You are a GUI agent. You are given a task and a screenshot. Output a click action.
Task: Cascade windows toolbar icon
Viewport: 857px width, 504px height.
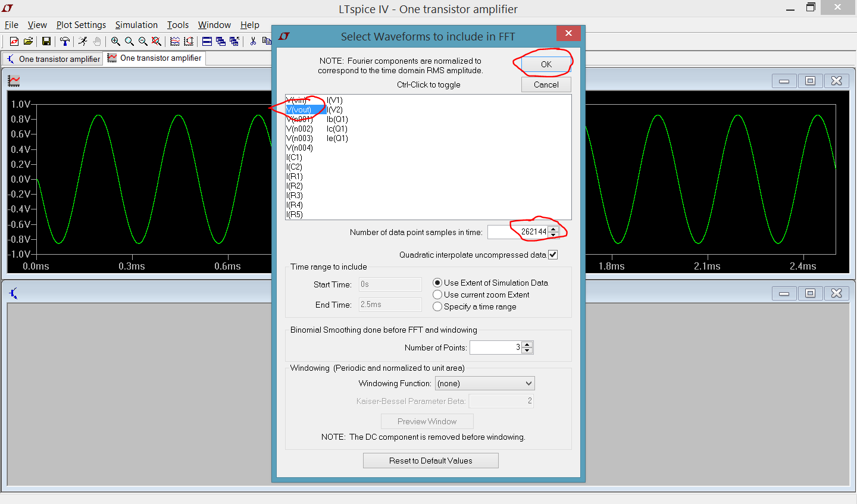(221, 41)
